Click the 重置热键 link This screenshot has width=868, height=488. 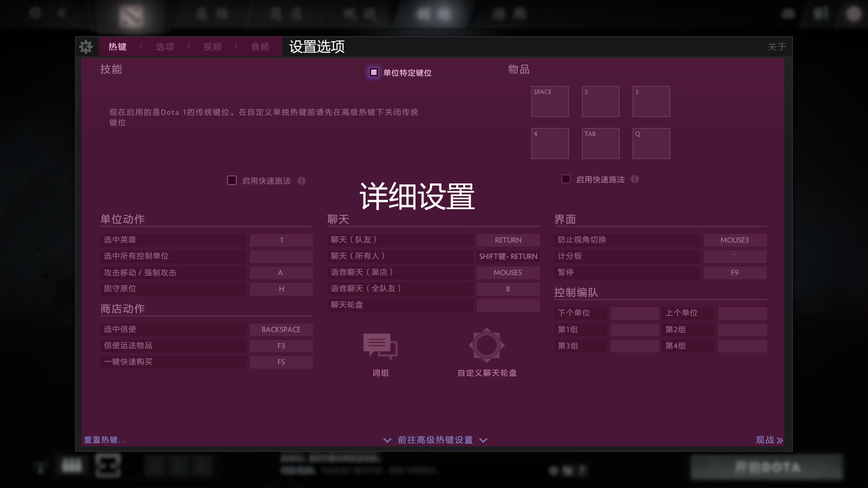tap(105, 440)
